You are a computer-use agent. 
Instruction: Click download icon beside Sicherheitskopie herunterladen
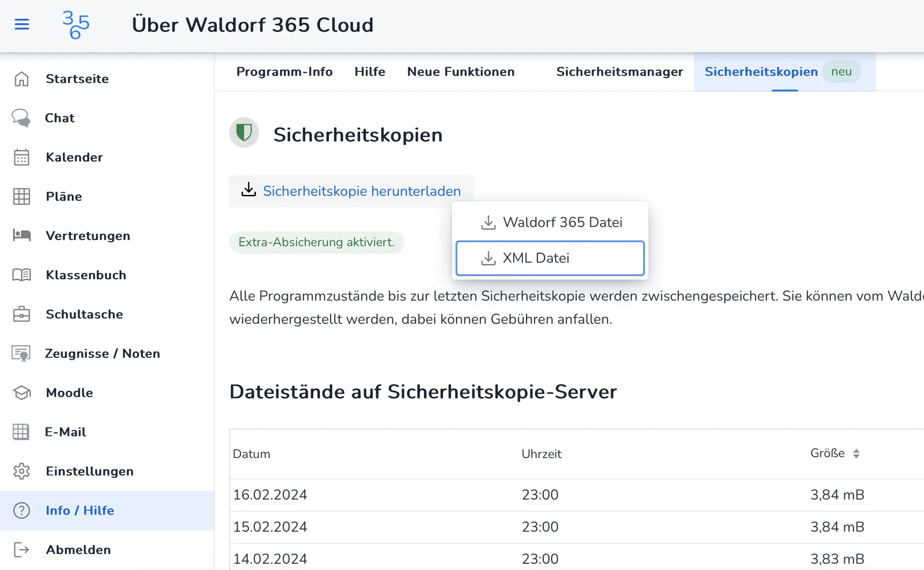coord(249,190)
